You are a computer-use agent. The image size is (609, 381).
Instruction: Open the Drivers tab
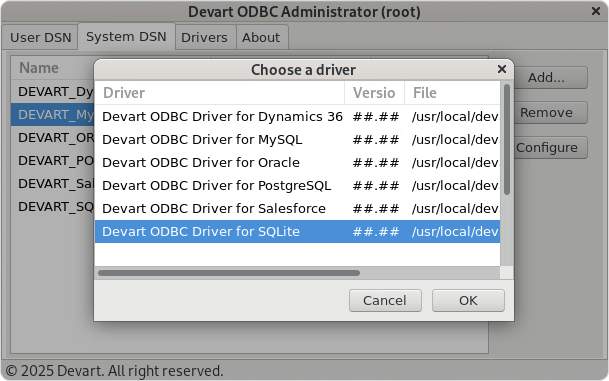coord(205,37)
